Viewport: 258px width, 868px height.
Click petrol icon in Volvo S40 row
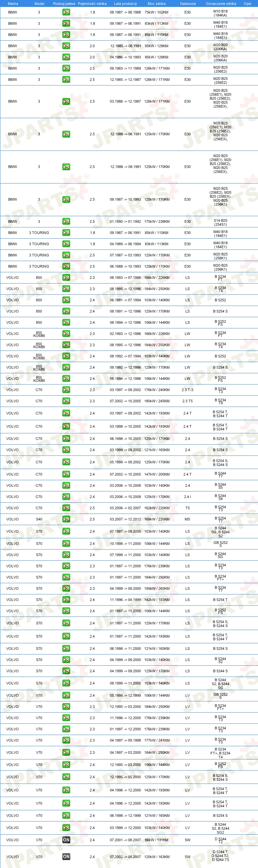pos(66,519)
